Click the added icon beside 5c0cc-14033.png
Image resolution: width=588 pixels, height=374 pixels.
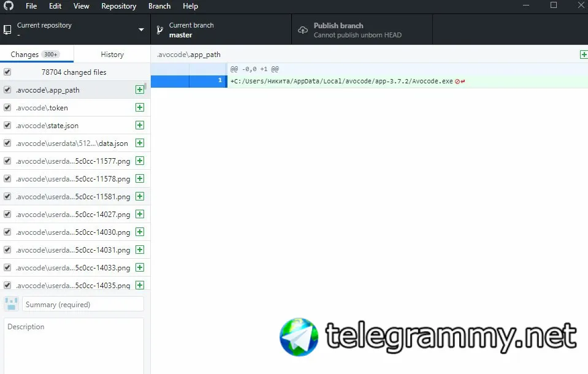pyautogui.click(x=140, y=267)
